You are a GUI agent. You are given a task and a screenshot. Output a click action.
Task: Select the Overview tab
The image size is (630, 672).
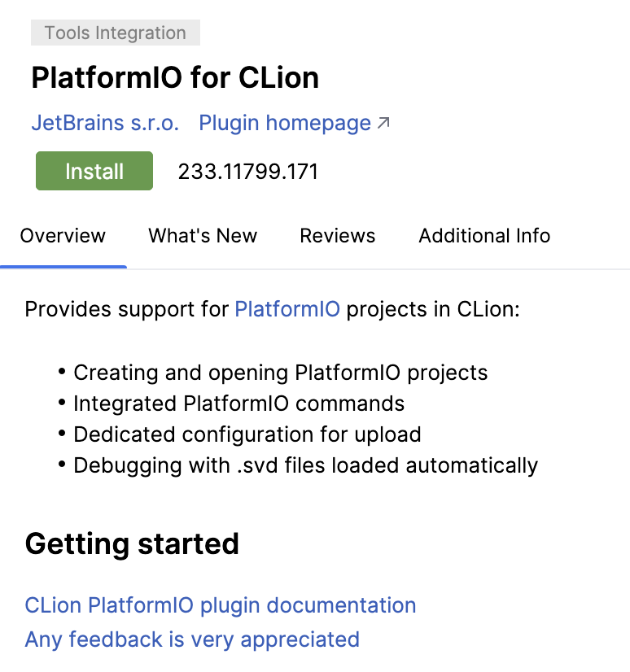click(x=63, y=236)
